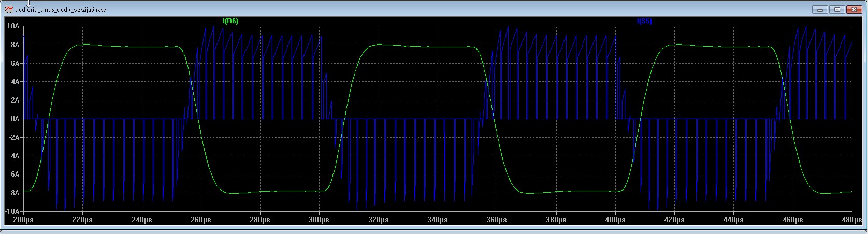Click the -10A vertical axis label
This screenshot has height=234, width=868.
coord(12,212)
